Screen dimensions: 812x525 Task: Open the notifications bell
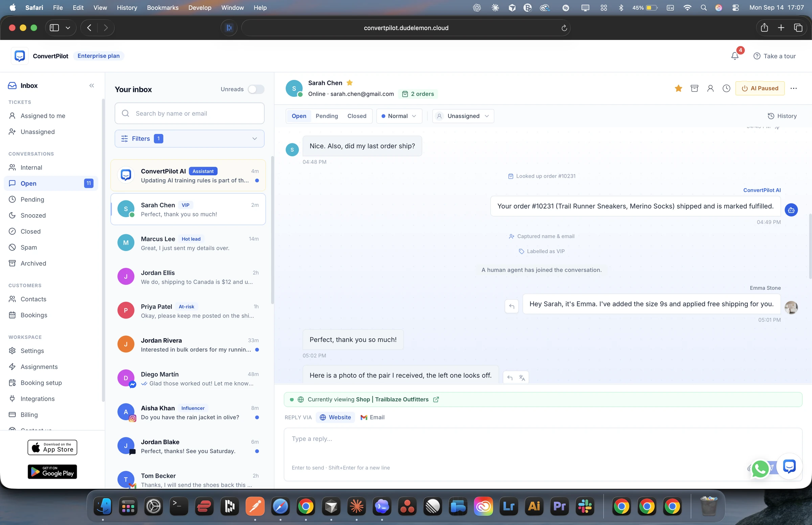point(735,56)
